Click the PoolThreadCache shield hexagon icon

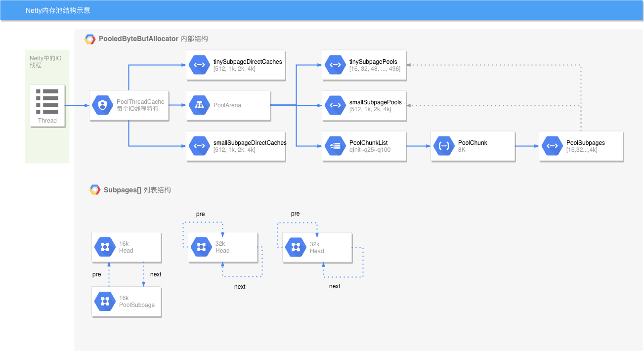pos(102,105)
